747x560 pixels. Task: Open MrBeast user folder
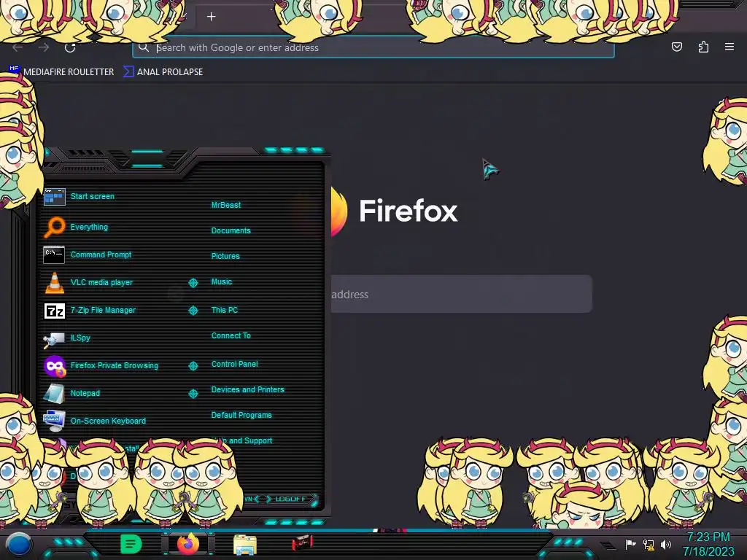click(x=226, y=205)
